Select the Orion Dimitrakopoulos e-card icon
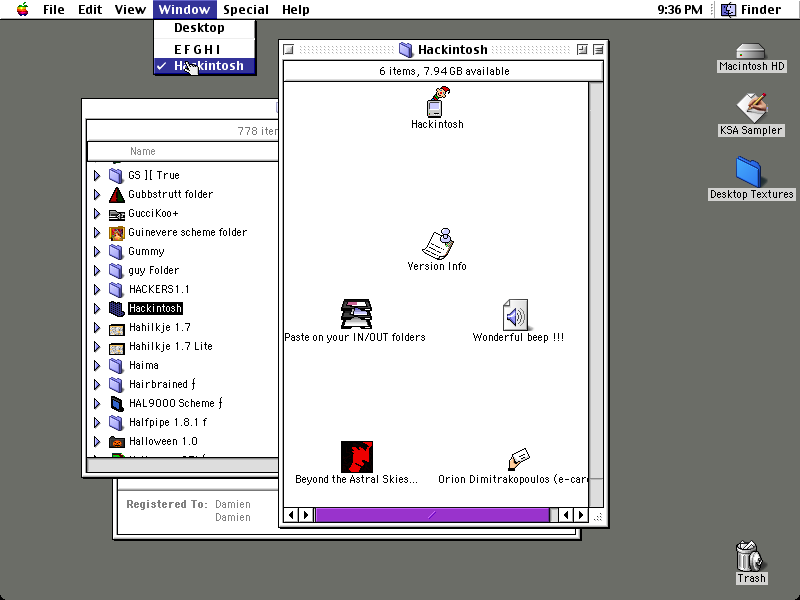800x600 pixels. 519,460
